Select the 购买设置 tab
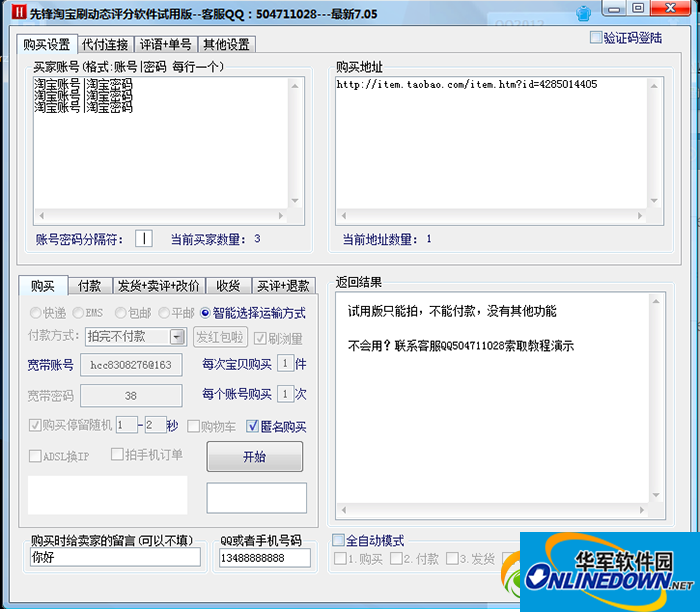 47,45
